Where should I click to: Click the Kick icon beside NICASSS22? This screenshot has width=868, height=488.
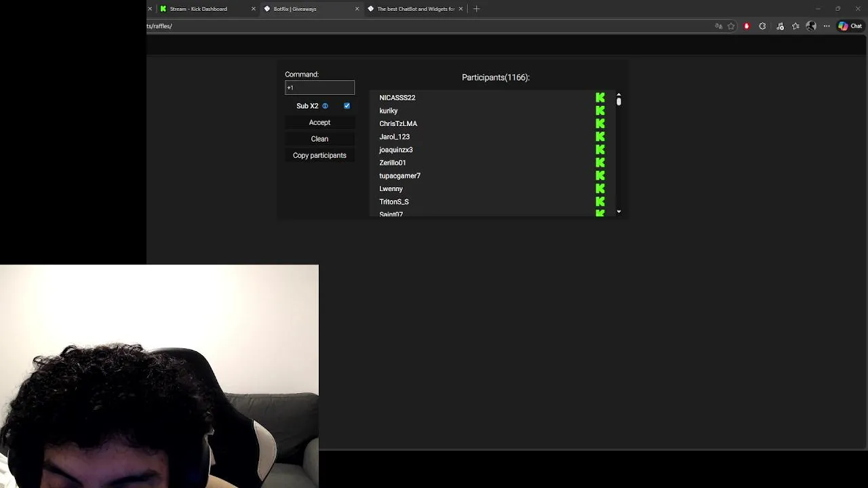pyautogui.click(x=600, y=98)
